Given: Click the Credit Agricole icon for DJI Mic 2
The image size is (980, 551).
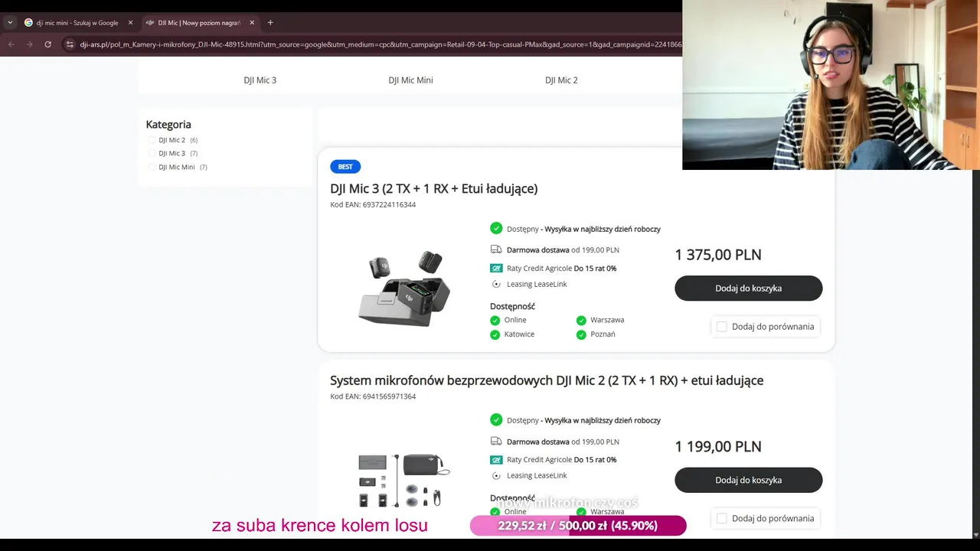Looking at the screenshot, I should click(496, 459).
